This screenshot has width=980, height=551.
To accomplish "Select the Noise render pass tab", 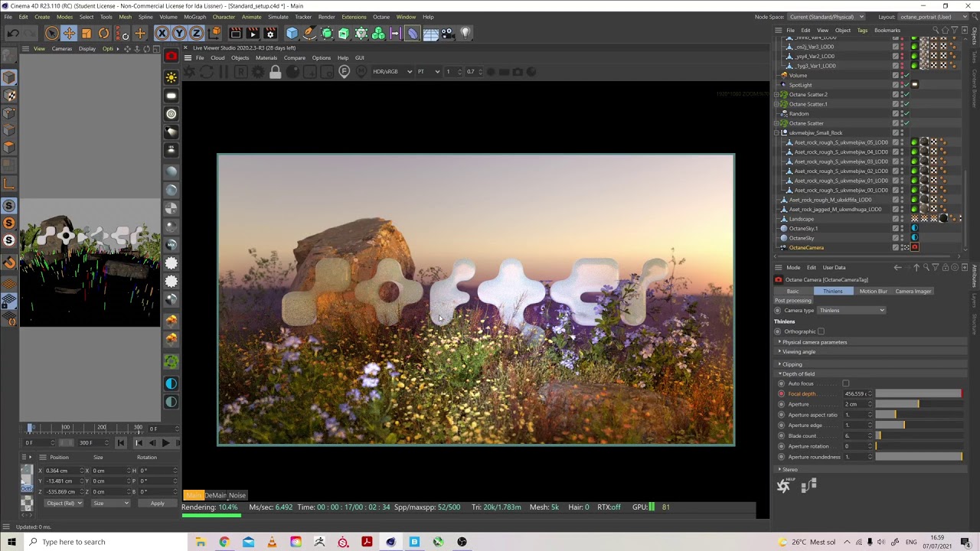I will click(x=237, y=495).
